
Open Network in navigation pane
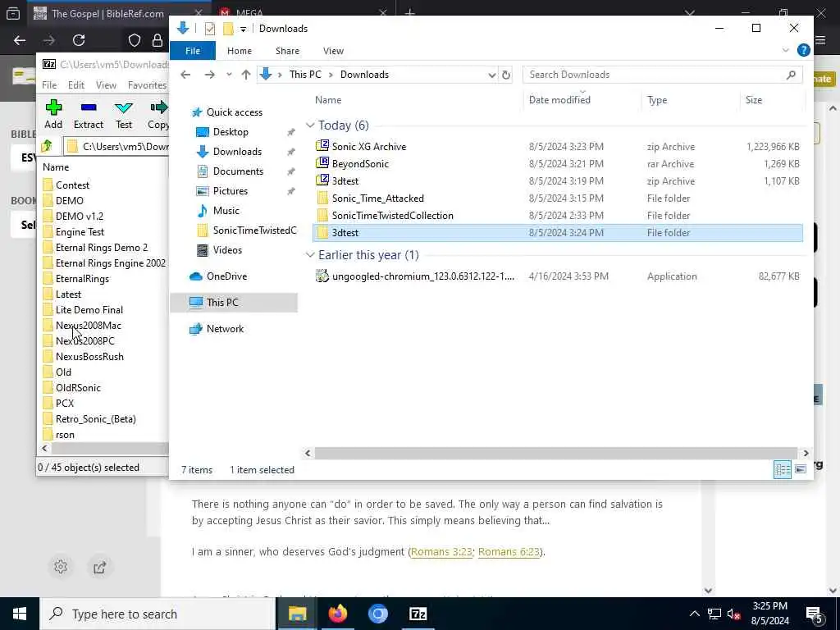coord(225,328)
